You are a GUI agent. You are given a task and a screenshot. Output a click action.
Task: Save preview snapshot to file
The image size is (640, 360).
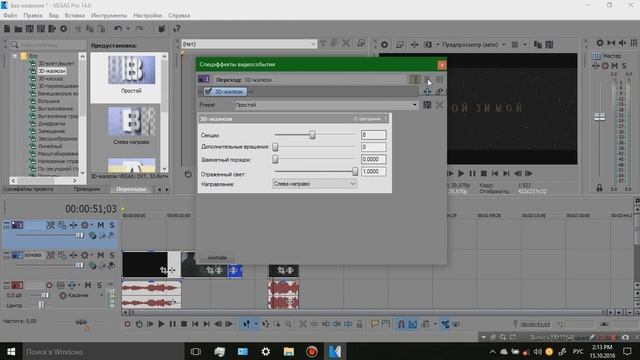(x=549, y=44)
